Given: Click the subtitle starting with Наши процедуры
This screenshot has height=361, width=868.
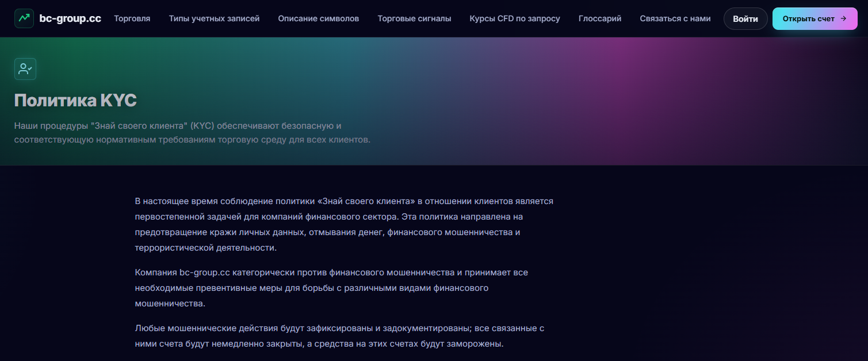Looking at the screenshot, I should point(193,133).
